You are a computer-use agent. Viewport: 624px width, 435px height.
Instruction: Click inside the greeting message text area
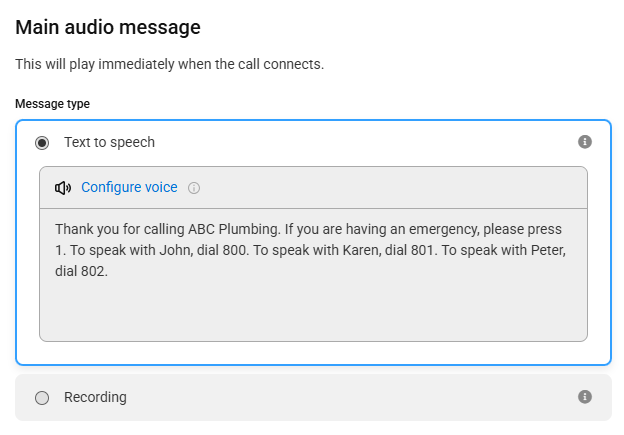[x=313, y=275]
